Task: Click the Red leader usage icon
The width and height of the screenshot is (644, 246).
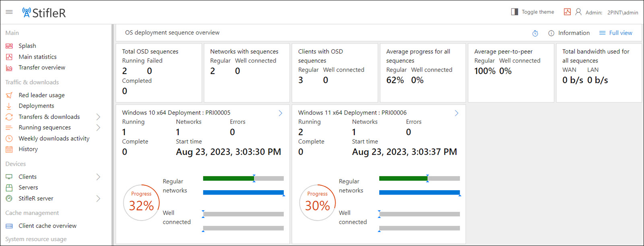Action: [x=9, y=95]
